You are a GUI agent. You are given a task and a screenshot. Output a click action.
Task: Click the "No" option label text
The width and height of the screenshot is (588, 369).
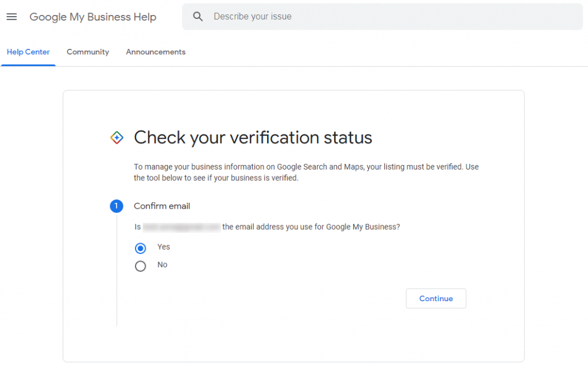(x=163, y=265)
